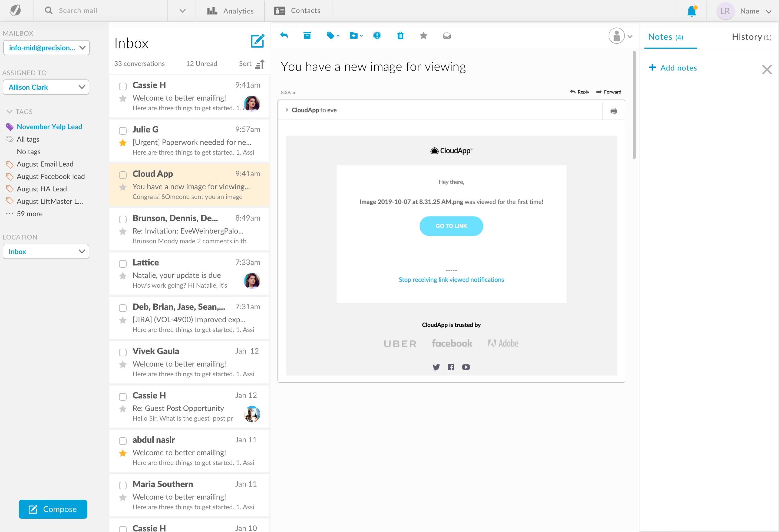Screen dimensions: 779x532
Task: Delete the email using the trash icon
Action: [400, 35]
